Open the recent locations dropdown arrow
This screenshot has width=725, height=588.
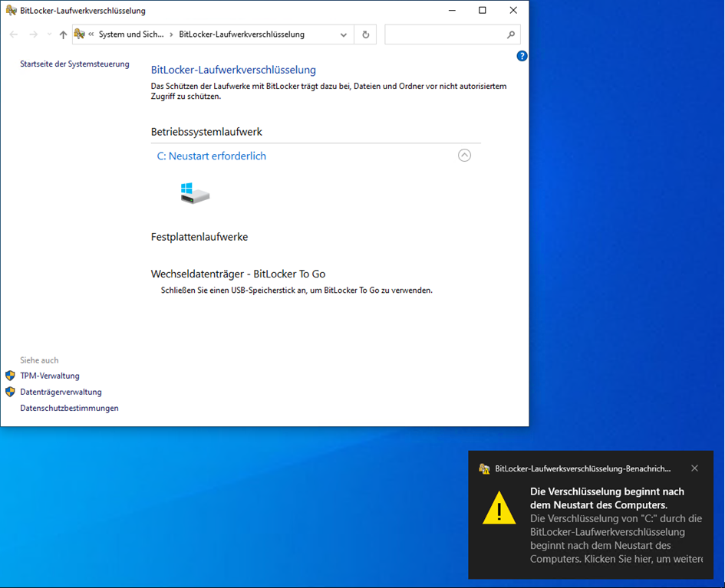point(49,34)
